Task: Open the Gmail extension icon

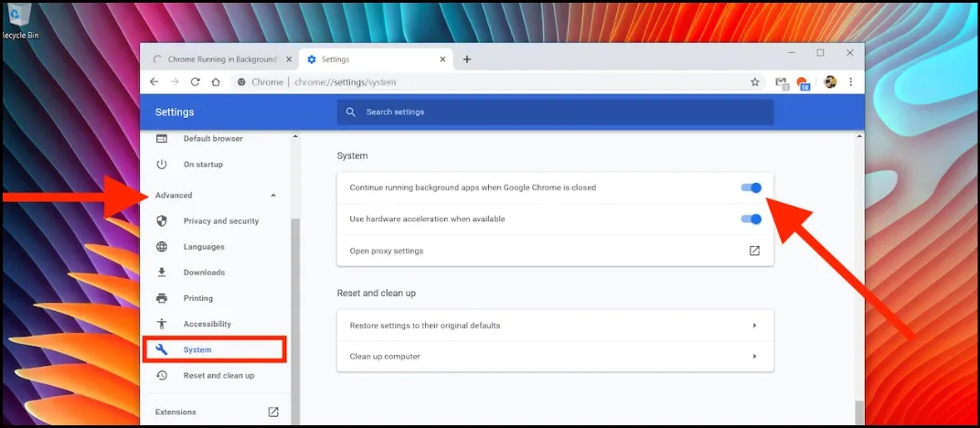Action: point(782,82)
